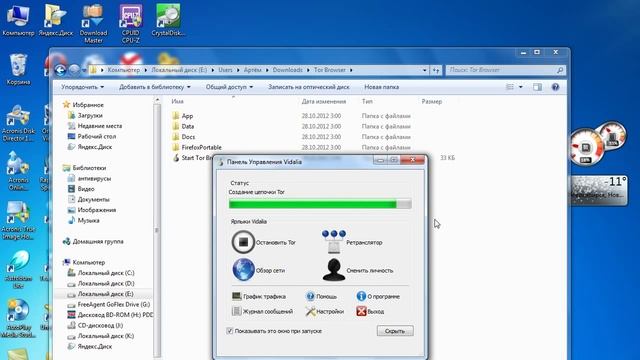Viewport: 640px width, 360px height.
Task: Open the Упорядочить dropdown menu
Action: pos(82,87)
